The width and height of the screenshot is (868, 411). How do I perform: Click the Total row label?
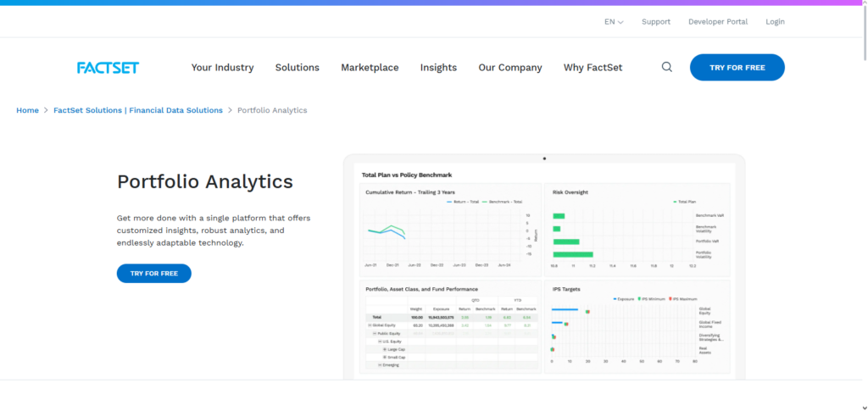click(x=377, y=318)
